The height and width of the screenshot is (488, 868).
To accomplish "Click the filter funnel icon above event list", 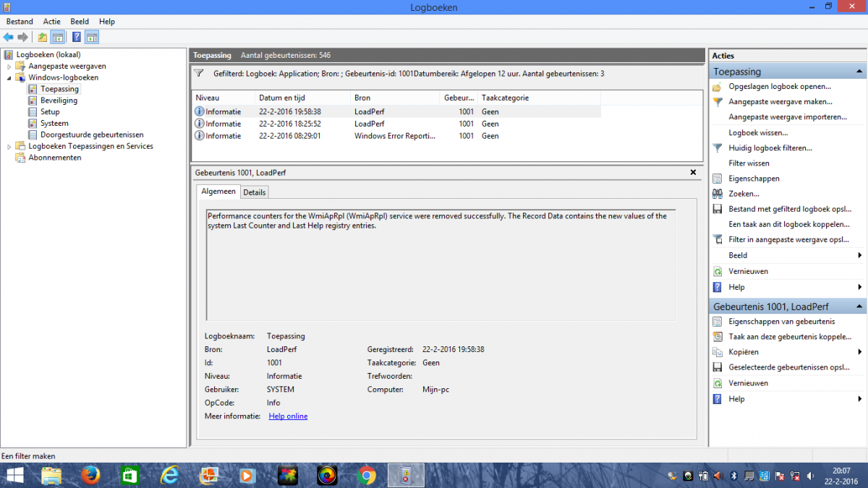I will pyautogui.click(x=199, y=74).
